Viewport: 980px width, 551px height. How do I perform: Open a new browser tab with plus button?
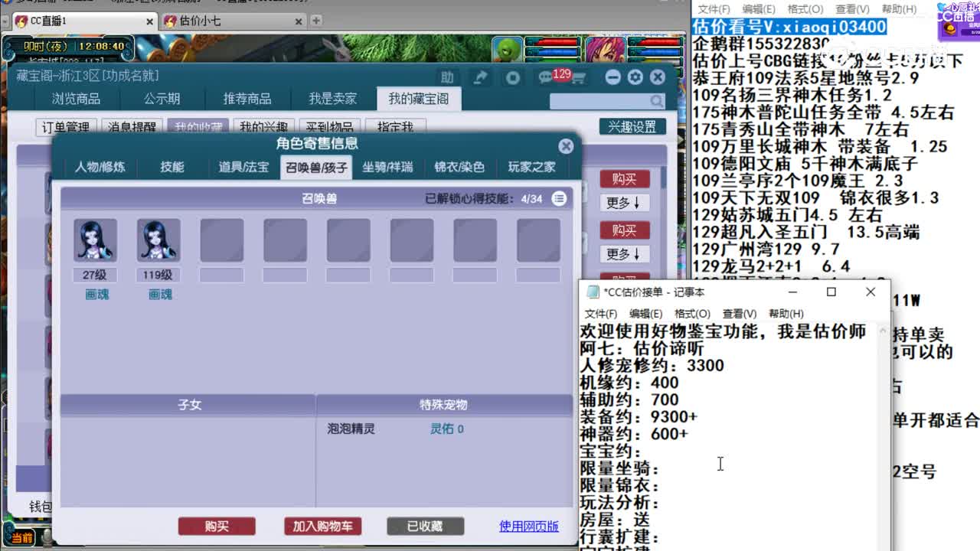click(316, 21)
